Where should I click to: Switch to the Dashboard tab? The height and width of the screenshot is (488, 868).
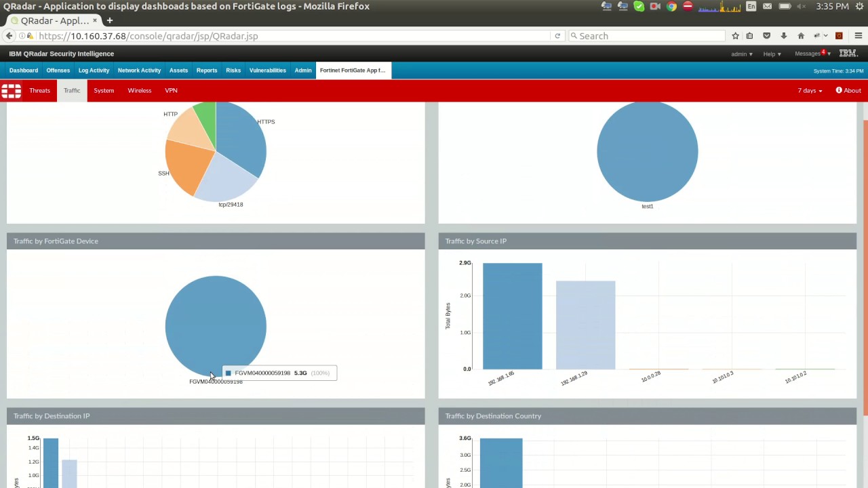click(x=24, y=70)
